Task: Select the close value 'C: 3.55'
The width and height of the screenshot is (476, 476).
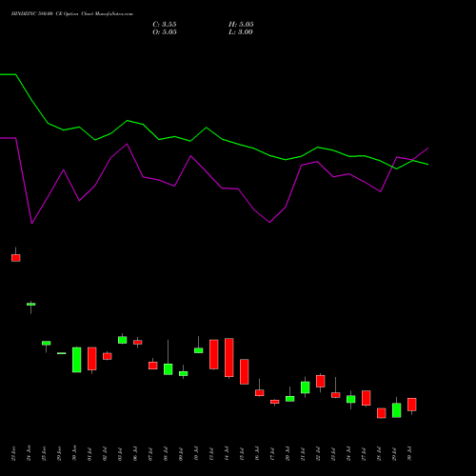Action: [165, 25]
